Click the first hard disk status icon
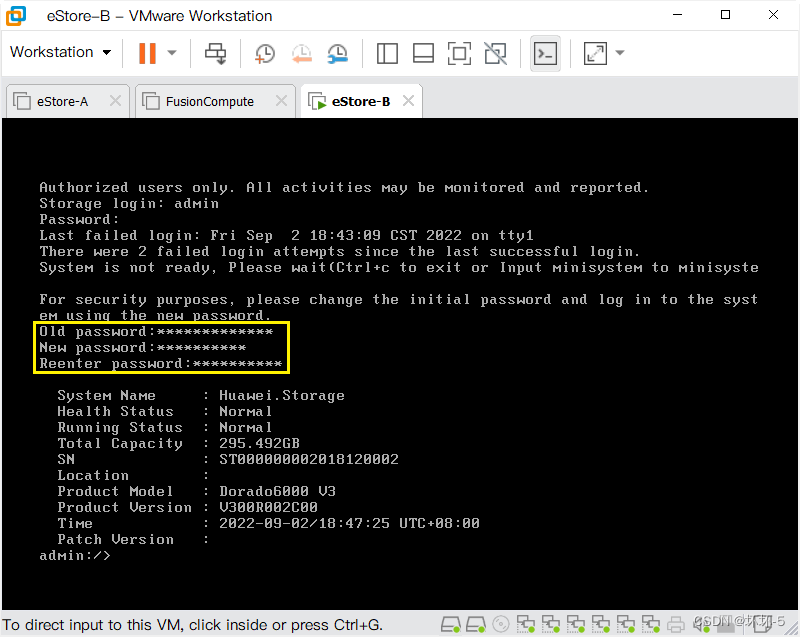The width and height of the screenshot is (800, 637). [x=451, y=624]
